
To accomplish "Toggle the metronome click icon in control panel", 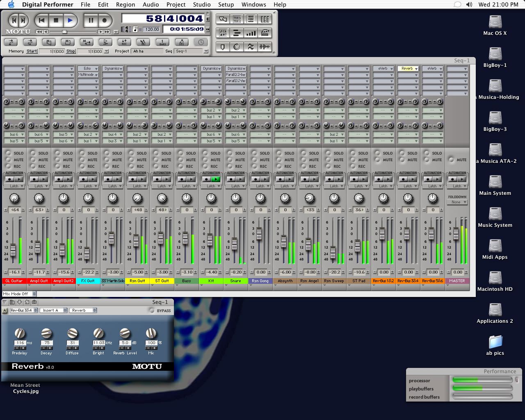I will click(143, 42).
